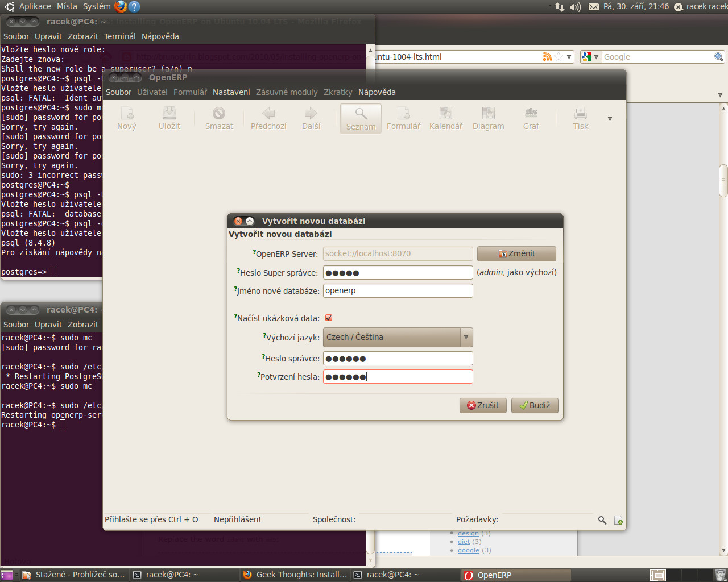Go to Předchozí record with arrow icon
This screenshot has width=728, height=582.
(x=268, y=119)
